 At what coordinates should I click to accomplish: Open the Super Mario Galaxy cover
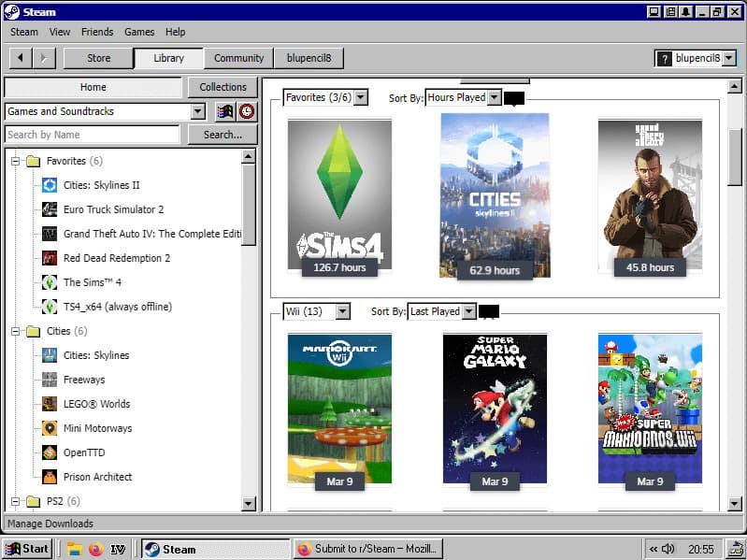click(x=495, y=409)
